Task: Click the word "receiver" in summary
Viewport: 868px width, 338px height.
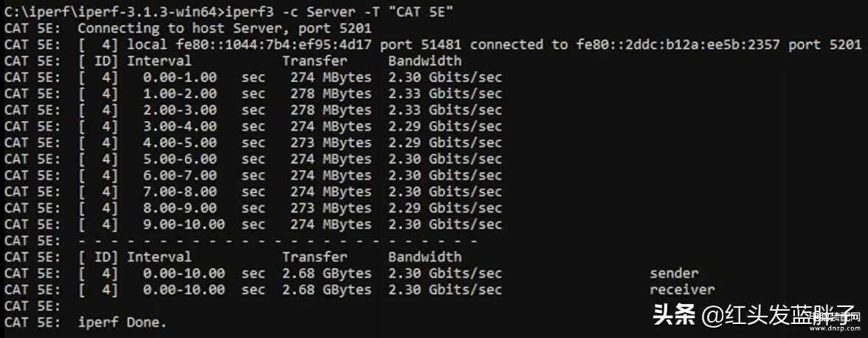Action: 682,289
